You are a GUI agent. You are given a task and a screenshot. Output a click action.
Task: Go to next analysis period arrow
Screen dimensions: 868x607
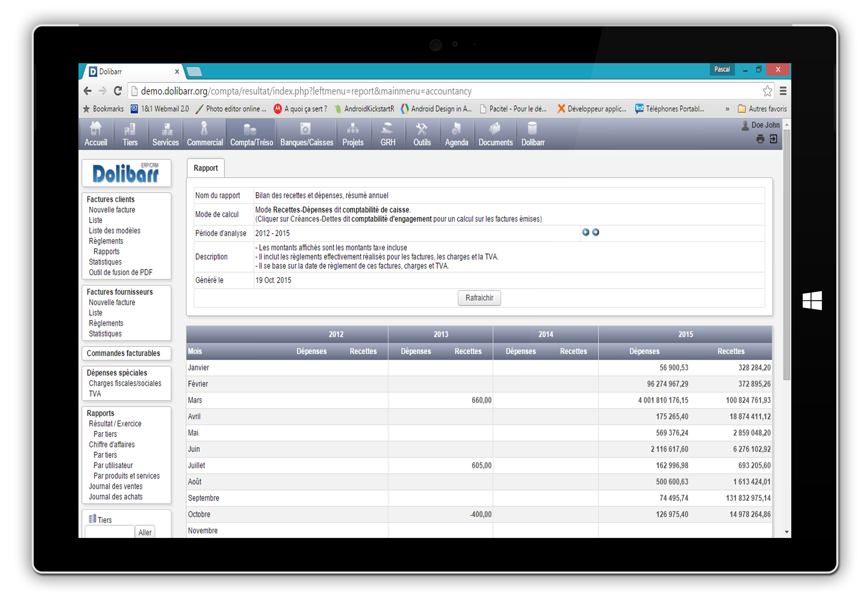point(596,233)
